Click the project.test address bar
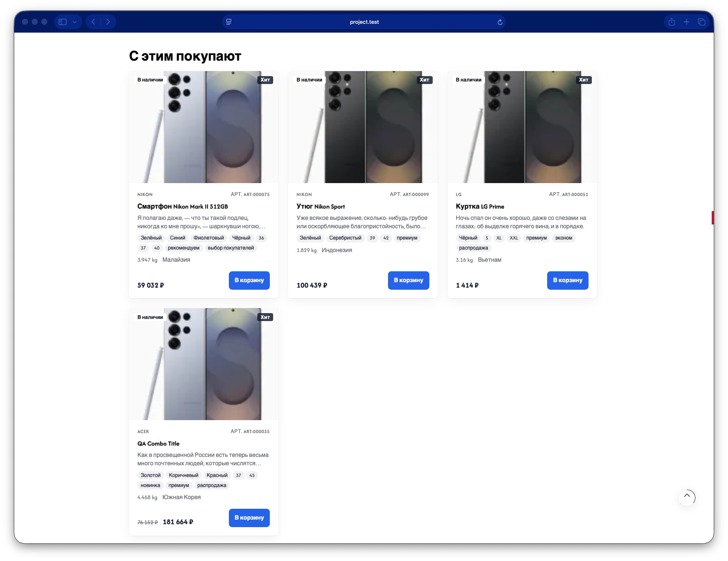 pos(364,22)
